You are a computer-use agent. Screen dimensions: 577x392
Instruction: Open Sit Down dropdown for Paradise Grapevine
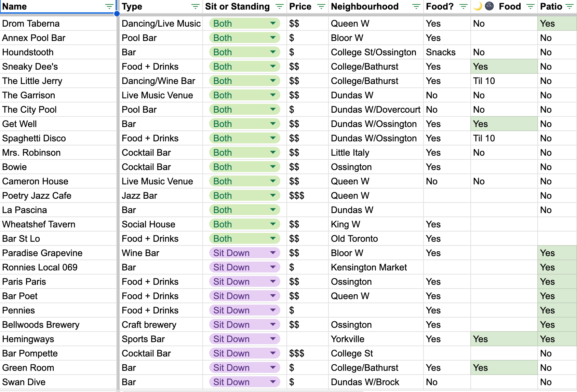pyautogui.click(x=273, y=253)
